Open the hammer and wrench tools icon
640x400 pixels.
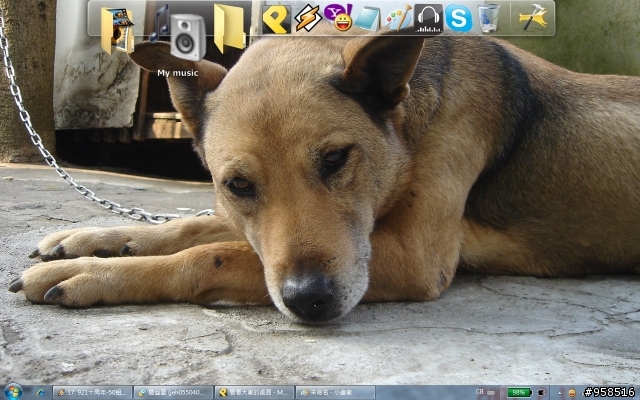click(x=533, y=17)
